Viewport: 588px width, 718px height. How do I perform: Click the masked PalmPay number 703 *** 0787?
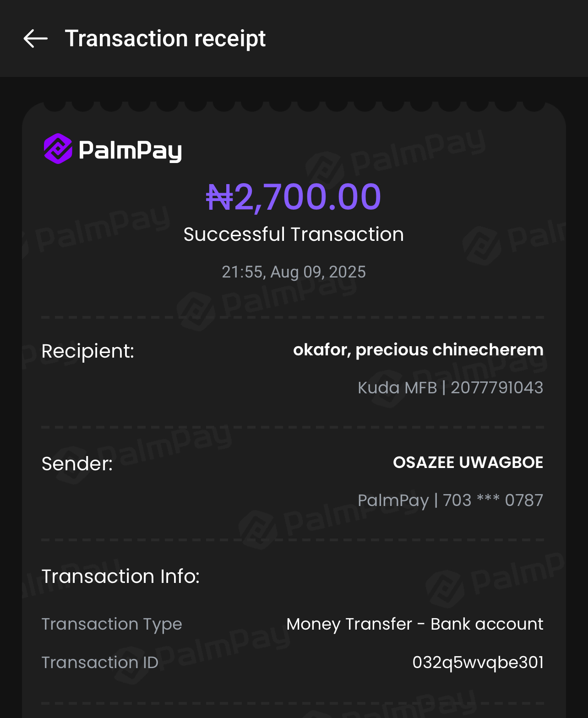pyautogui.click(x=450, y=500)
